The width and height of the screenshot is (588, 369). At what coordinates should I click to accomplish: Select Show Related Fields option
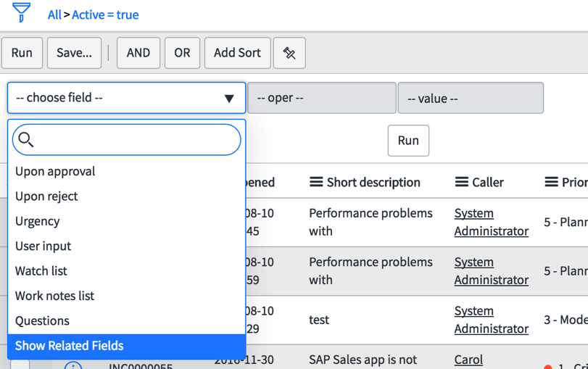click(x=70, y=346)
